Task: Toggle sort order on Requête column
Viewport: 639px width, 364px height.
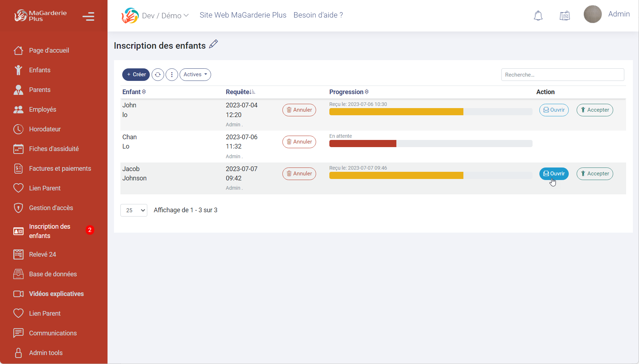Action: click(240, 92)
